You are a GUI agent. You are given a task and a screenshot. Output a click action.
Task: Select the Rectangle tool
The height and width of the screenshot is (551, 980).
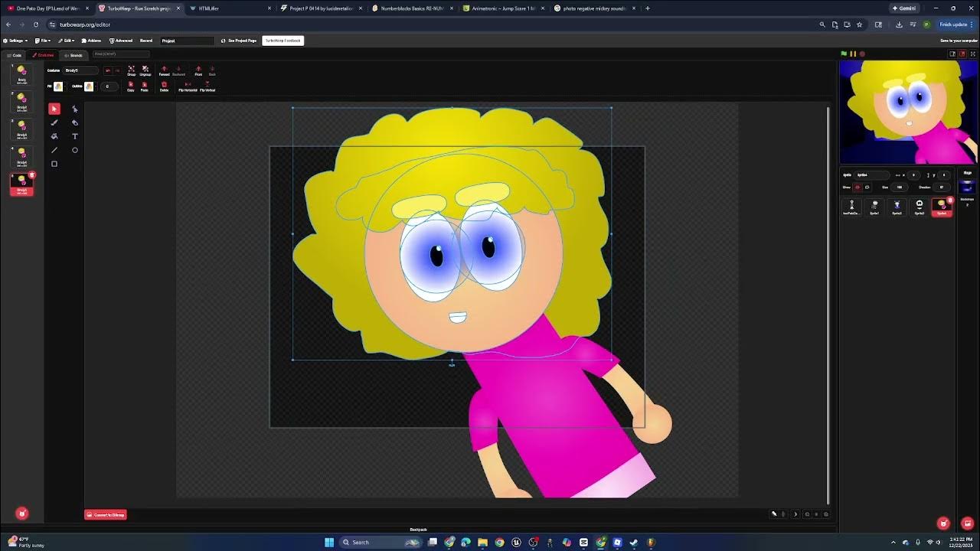[x=54, y=164]
